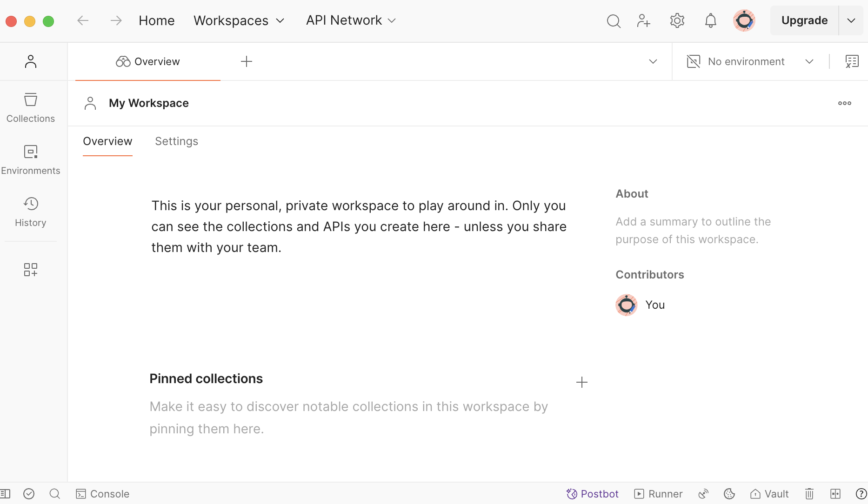Open the Trash bin icon
This screenshot has width=868, height=504.
click(809, 494)
